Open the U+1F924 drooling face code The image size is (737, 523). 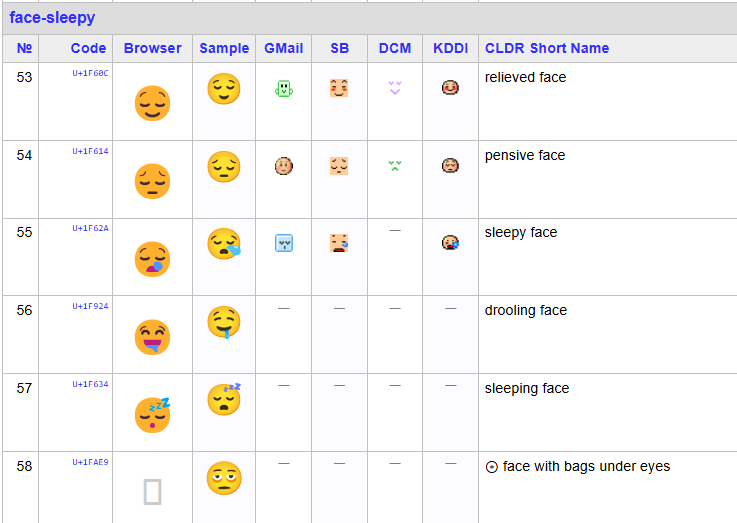[90, 306]
